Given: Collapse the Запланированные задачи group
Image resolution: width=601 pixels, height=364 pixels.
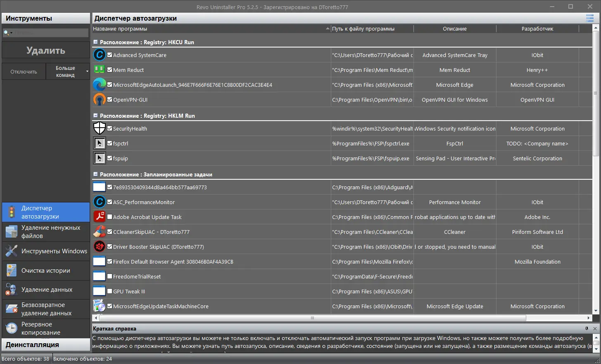Looking at the screenshot, I should (95, 174).
